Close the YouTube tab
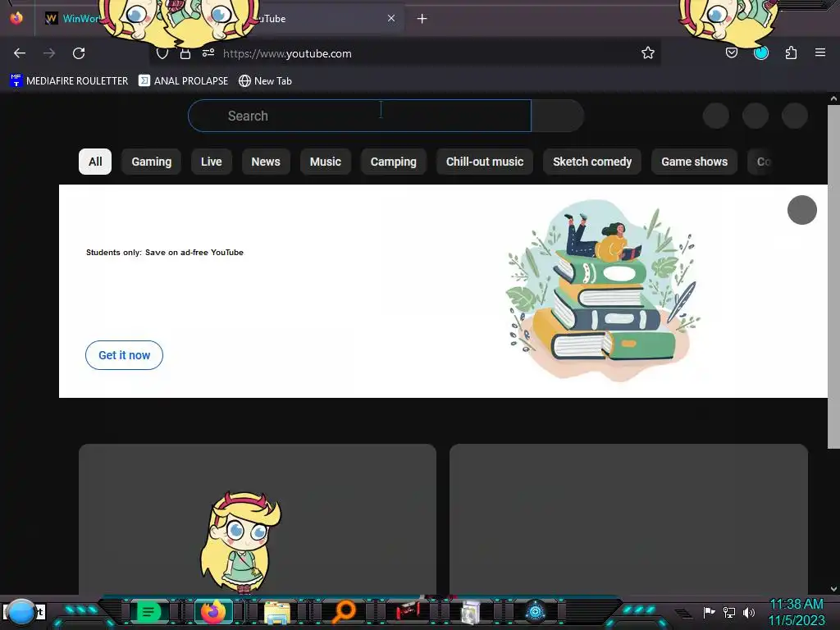 (x=391, y=18)
